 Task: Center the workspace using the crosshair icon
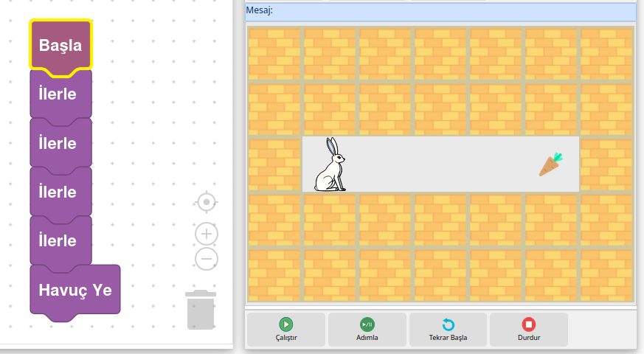pyautogui.click(x=207, y=201)
